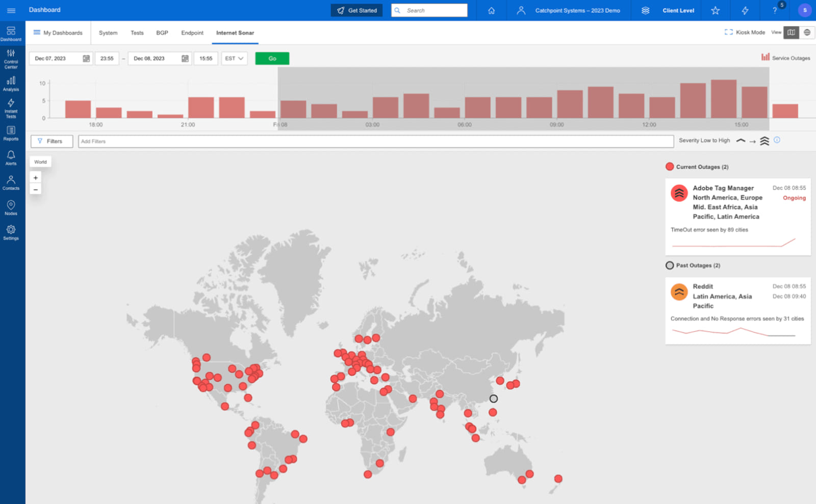Viewport: 816px width, 504px height.
Task: Open Catchpoint Systems – 2023 Demo account selector
Action: [x=577, y=10]
